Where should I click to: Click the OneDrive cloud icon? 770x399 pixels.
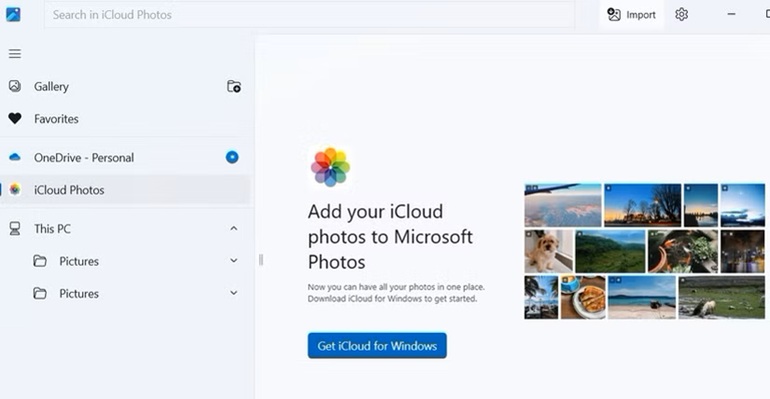tap(15, 157)
